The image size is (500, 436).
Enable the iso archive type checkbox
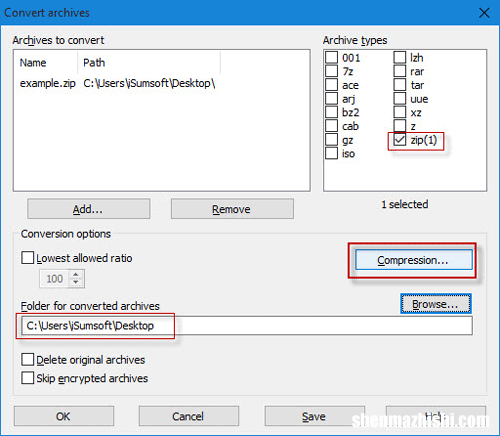point(331,153)
